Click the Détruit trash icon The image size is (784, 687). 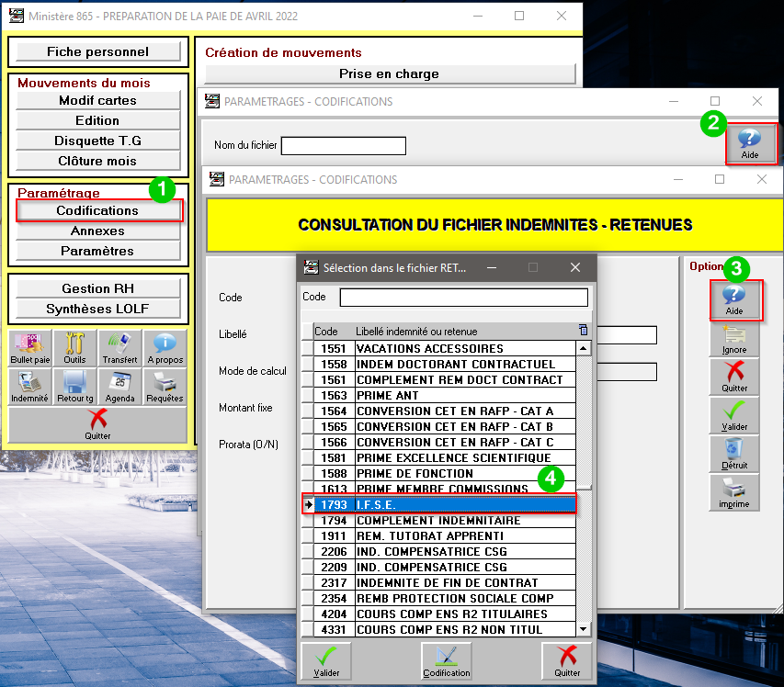coord(733,454)
